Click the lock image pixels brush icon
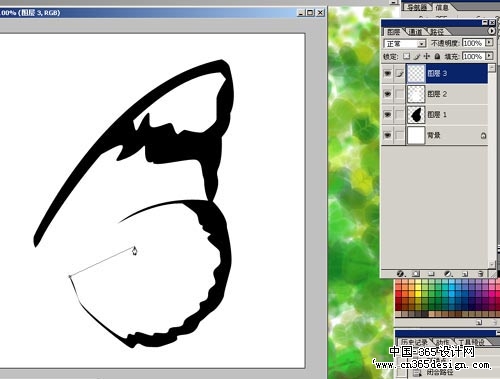Image resolution: width=500 pixels, height=379 pixels. click(417, 56)
